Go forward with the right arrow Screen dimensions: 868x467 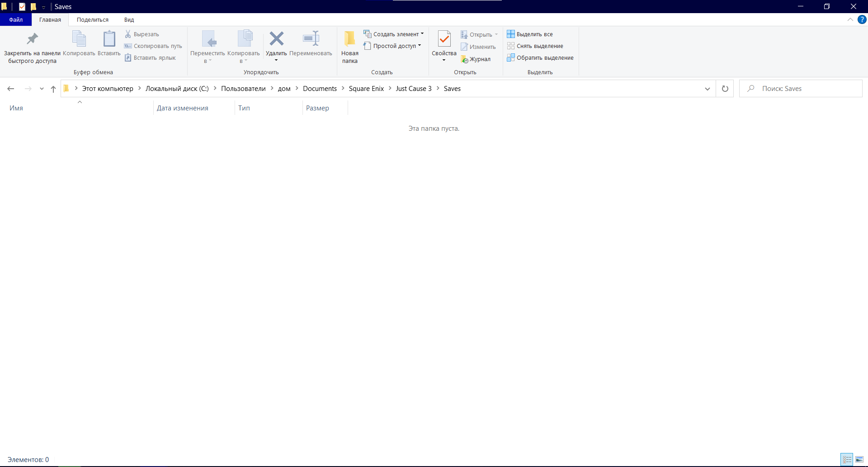(28, 89)
